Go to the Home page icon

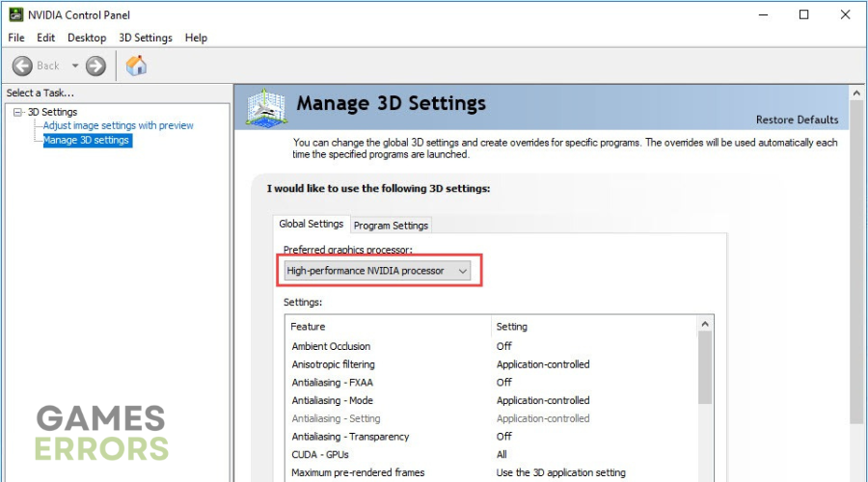click(136, 66)
